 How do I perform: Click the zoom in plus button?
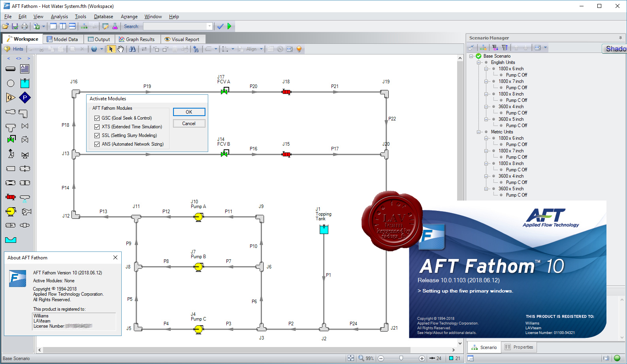pyautogui.click(x=422, y=358)
